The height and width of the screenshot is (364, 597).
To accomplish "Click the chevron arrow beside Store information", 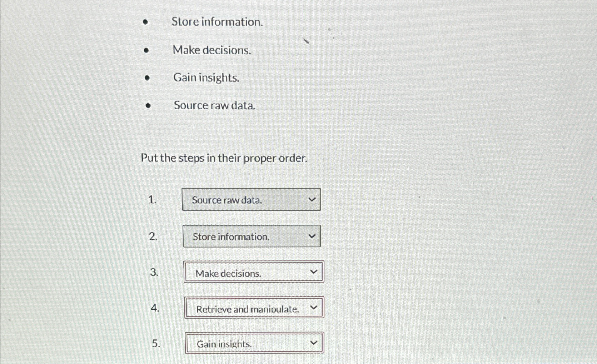I will click(311, 236).
